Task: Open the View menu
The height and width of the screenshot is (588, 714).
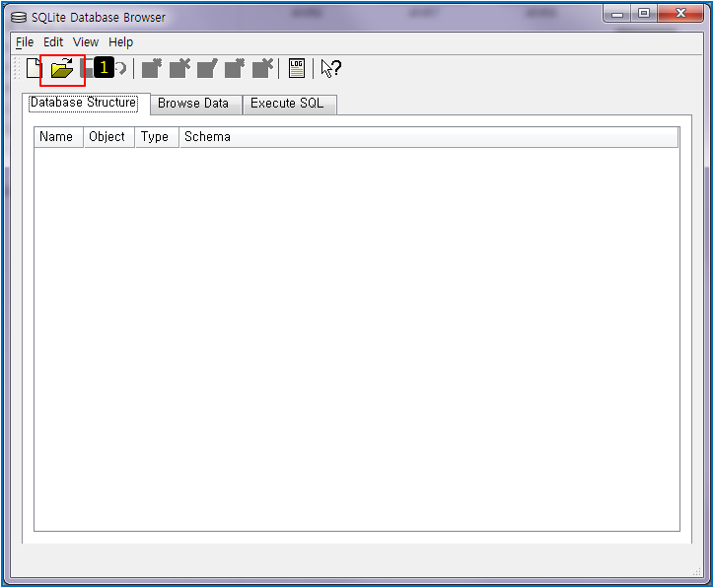Action: tap(86, 42)
